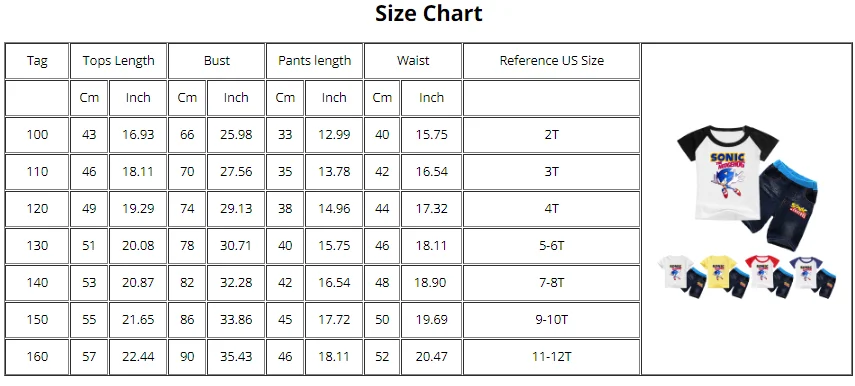
Task: Click the 35.43 bust inch value
Action: [x=236, y=357]
